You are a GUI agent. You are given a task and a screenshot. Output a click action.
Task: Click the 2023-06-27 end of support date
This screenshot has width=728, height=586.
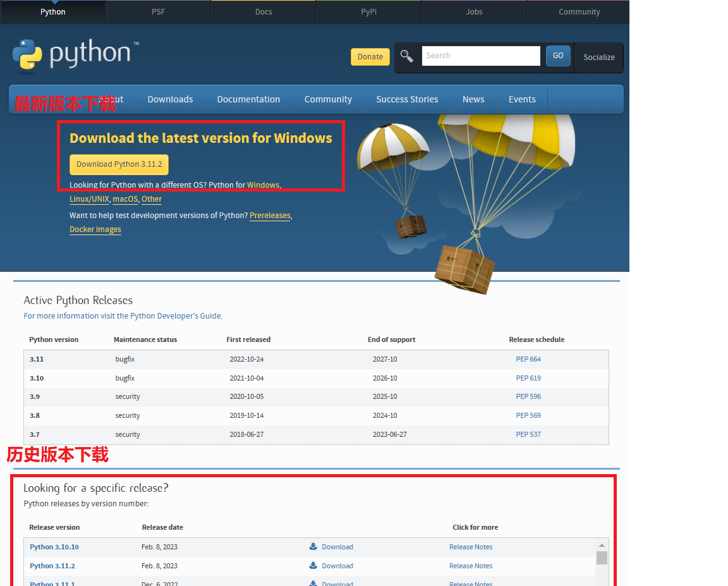coord(389,434)
